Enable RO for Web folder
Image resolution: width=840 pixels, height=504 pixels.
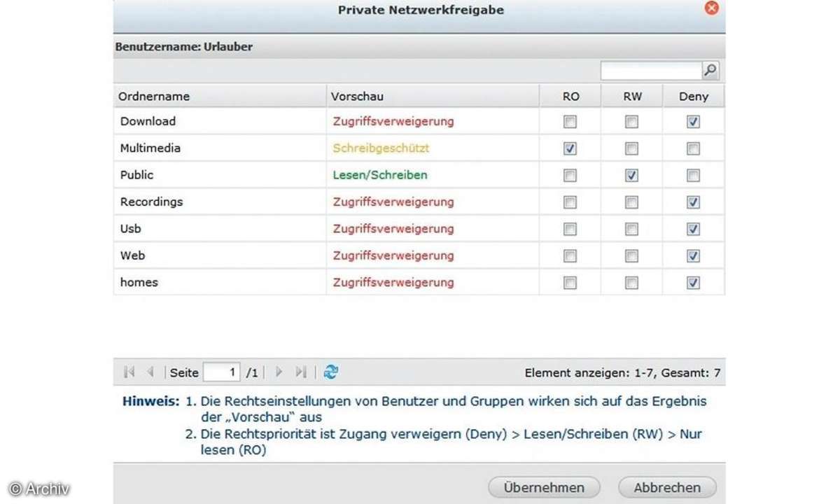(570, 256)
